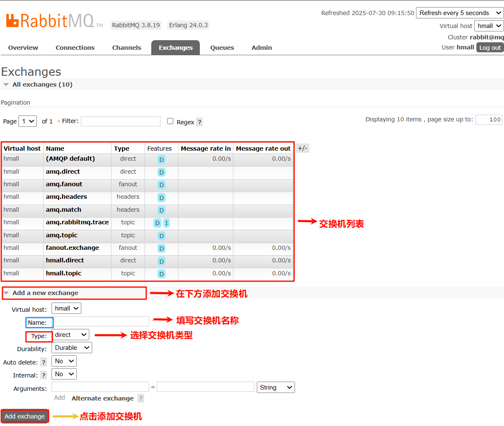Focus the page size field showing 100

click(x=489, y=120)
